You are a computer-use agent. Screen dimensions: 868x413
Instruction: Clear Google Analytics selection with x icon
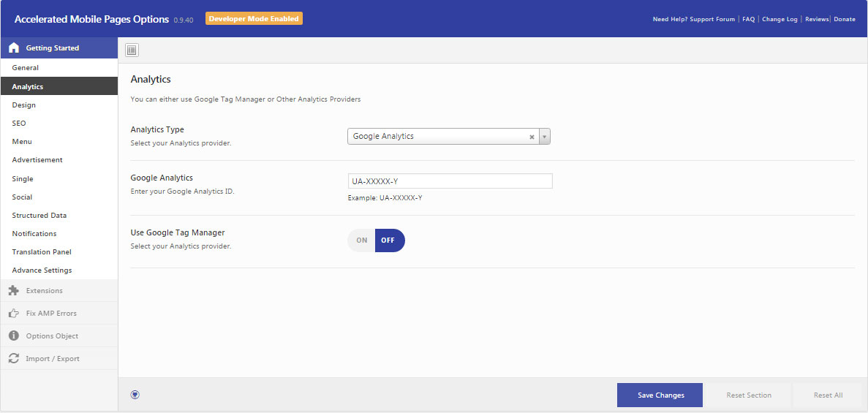[532, 137]
